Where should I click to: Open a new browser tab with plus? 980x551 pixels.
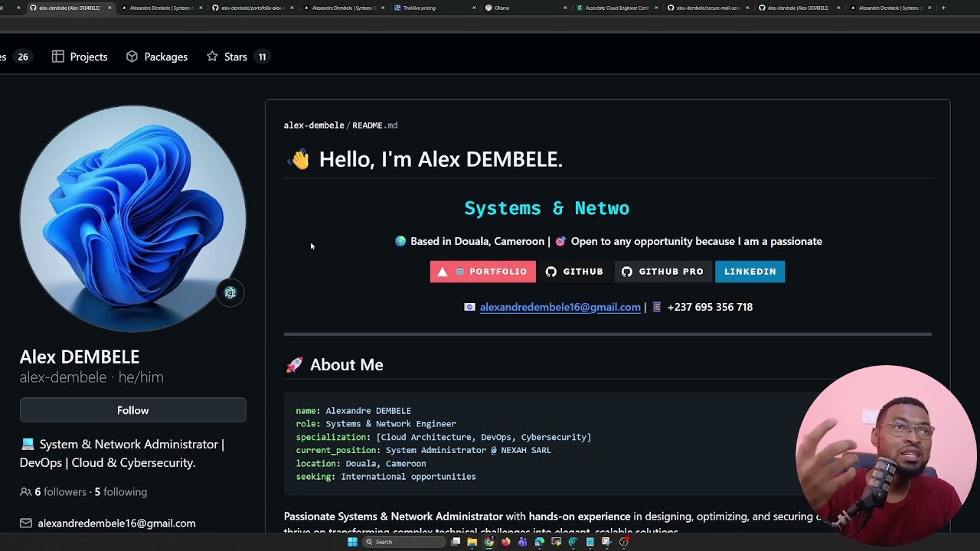(x=943, y=8)
